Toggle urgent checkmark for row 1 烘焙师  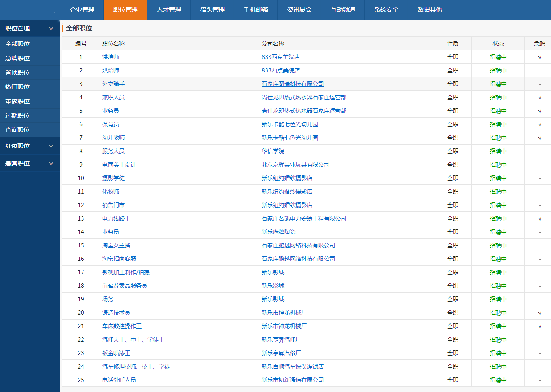tap(540, 57)
